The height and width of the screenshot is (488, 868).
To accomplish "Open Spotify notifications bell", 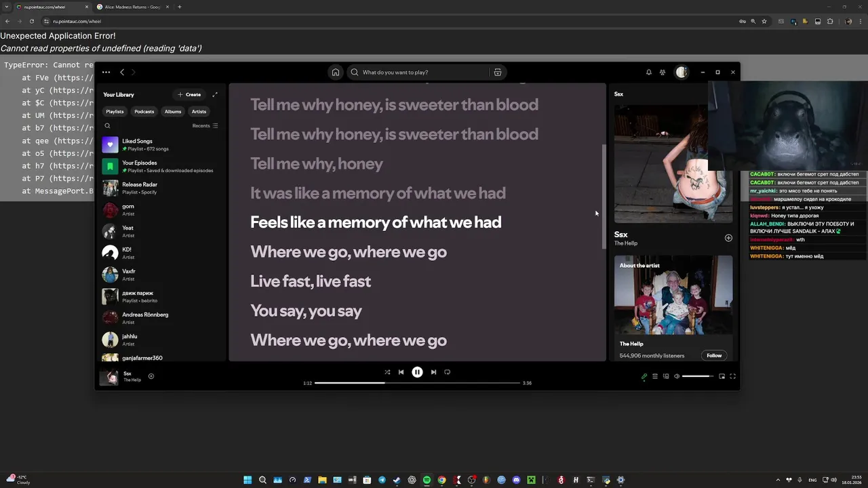I will pos(648,73).
